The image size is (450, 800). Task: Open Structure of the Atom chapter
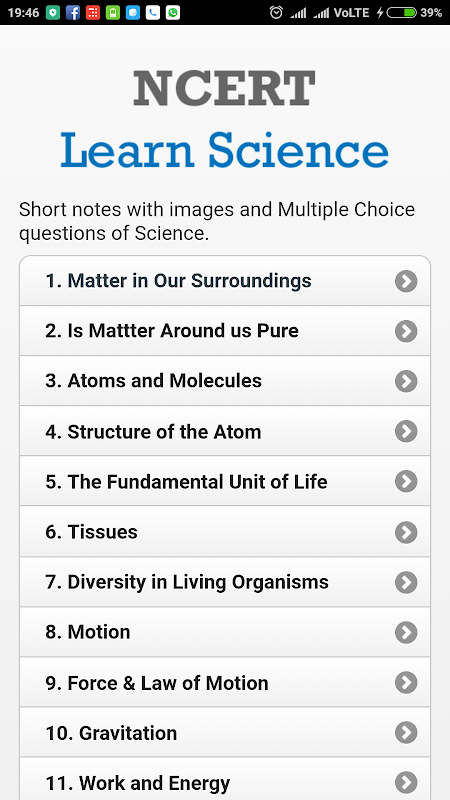(x=225, y=431)
